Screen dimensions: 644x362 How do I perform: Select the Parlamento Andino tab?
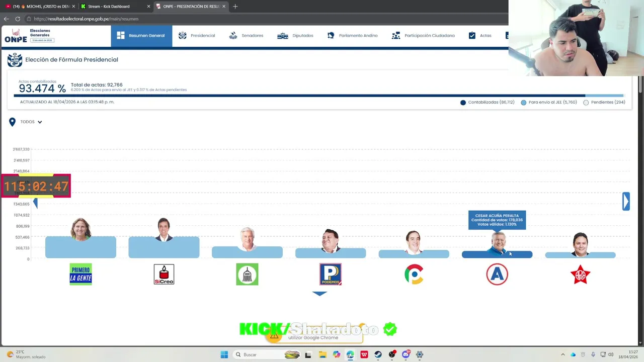(x=352, y=36)
